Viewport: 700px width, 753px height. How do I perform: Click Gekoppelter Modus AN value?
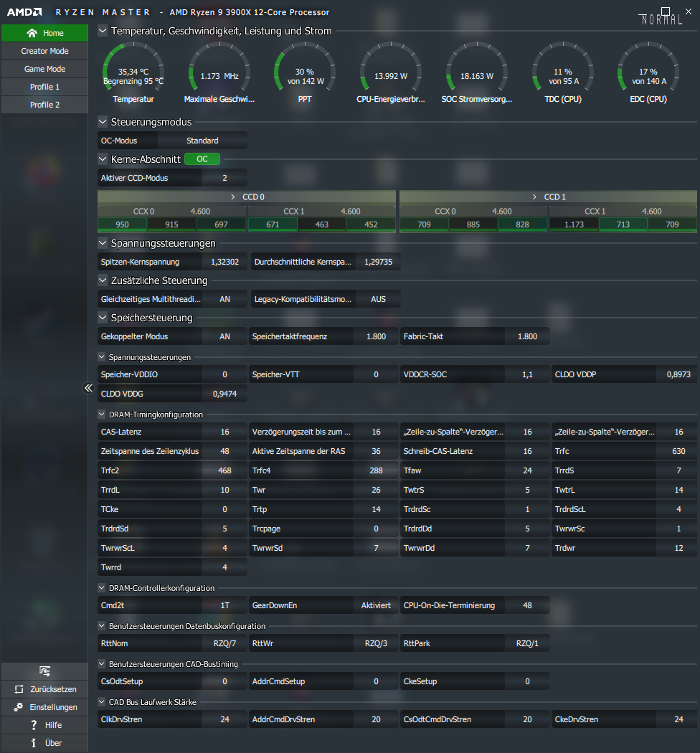coord(224,336)
